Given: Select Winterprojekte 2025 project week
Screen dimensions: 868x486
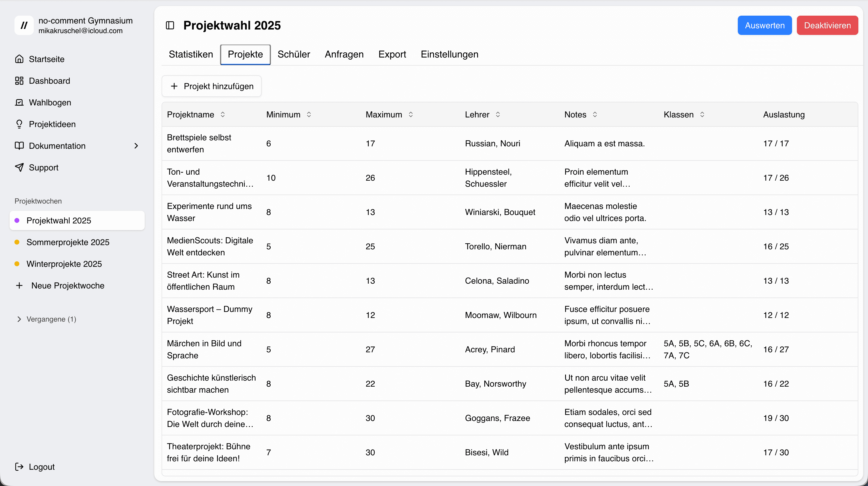Looking at the screenshot, I should pyautogui.click(x=77, y=264).
